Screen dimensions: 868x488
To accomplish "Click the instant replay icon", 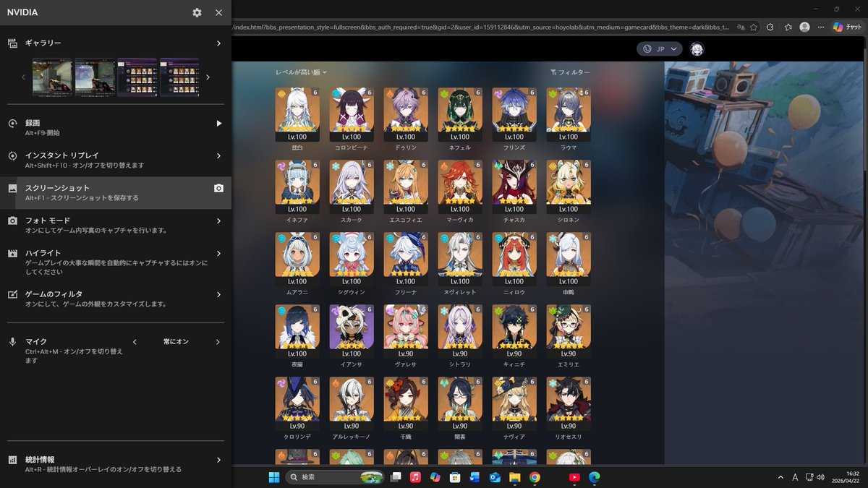I will (x=12, y=155).
